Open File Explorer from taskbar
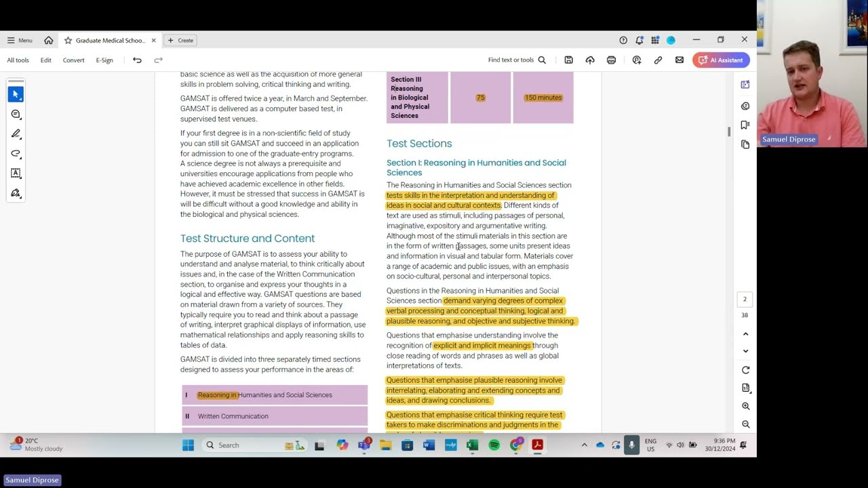Viewport: 868px width, 488px height. click(x=385, y=445)
